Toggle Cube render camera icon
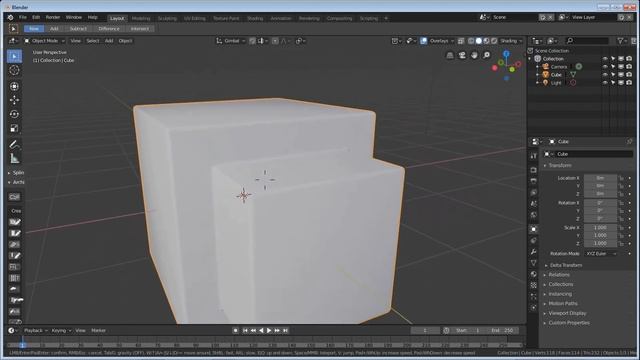Image resolution: width=640 pixels, height=360 pixels. (x=629, y=75)
